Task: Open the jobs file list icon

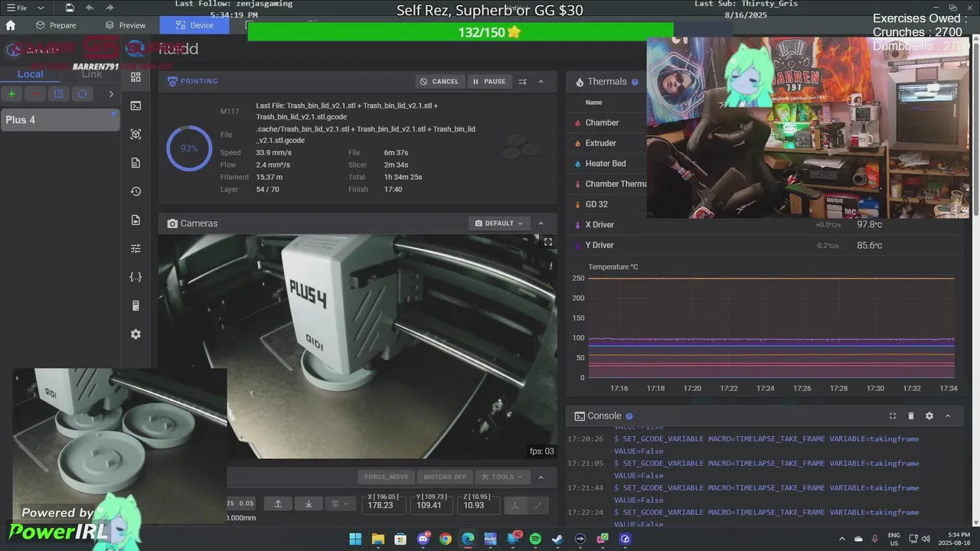Action: point(136,163)
